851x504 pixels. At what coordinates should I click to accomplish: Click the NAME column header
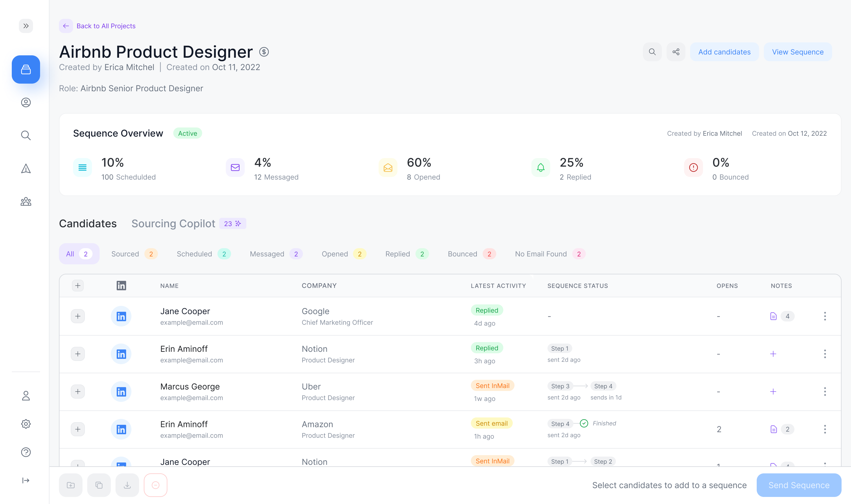(x=169, y=286)
